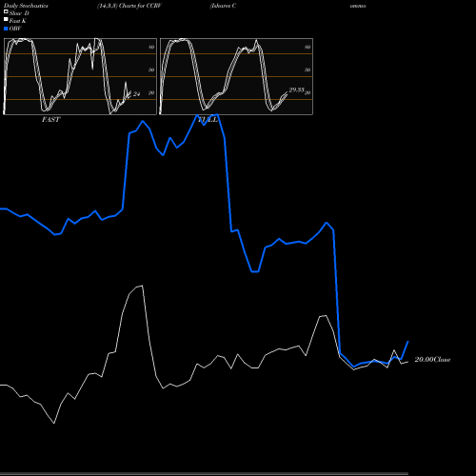The width and height of the screenshot is (476, 476).
Task: Click the 'Fast K' legend label
Action: pos(17,21)
